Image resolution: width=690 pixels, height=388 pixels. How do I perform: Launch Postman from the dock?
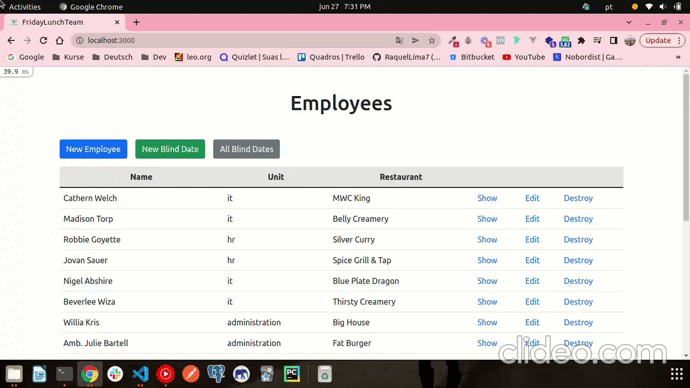coord(191,374)
